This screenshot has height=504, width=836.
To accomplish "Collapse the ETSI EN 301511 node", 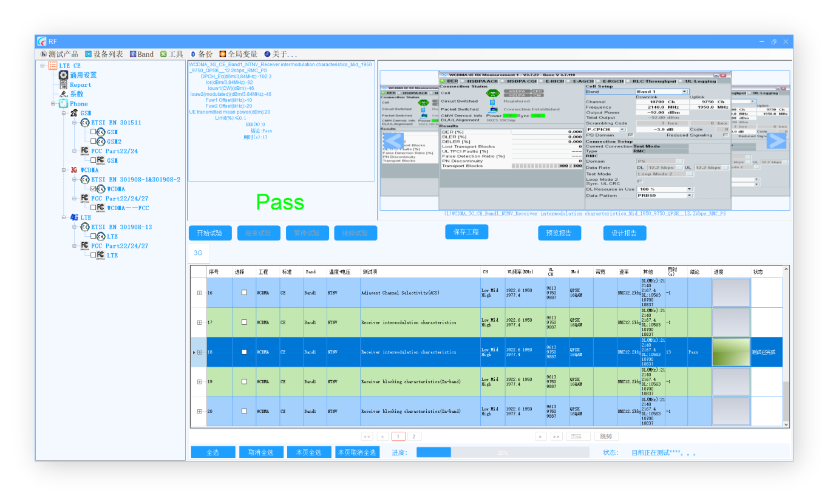I will [75, 123].
